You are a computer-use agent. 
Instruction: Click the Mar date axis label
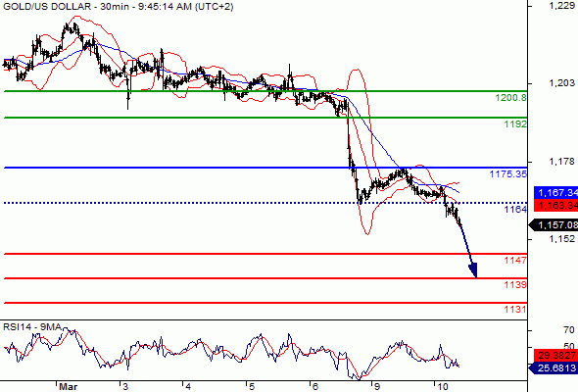tap(69, 386)
